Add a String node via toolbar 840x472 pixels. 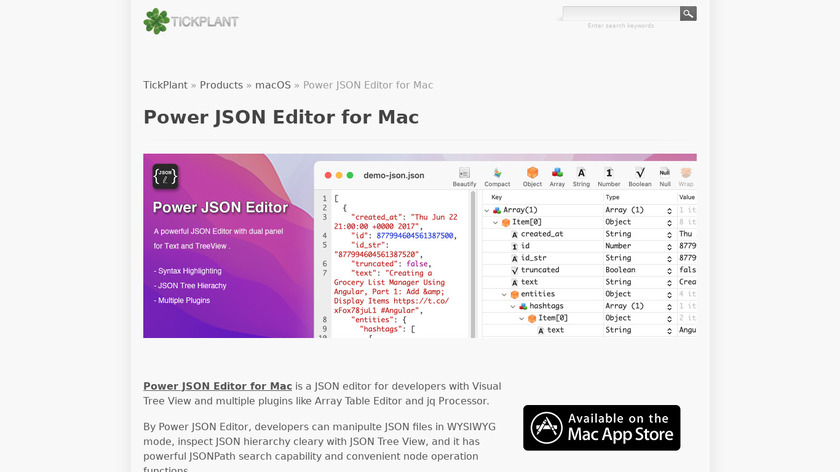tap(581, 177)
